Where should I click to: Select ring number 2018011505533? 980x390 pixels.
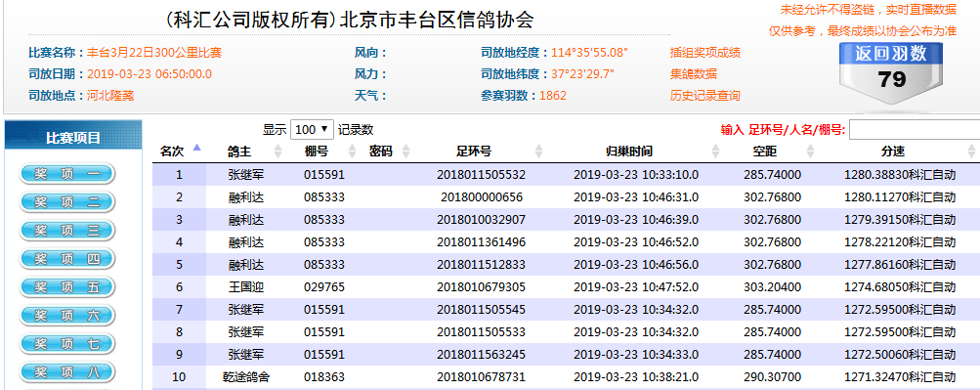pos(482,332)
